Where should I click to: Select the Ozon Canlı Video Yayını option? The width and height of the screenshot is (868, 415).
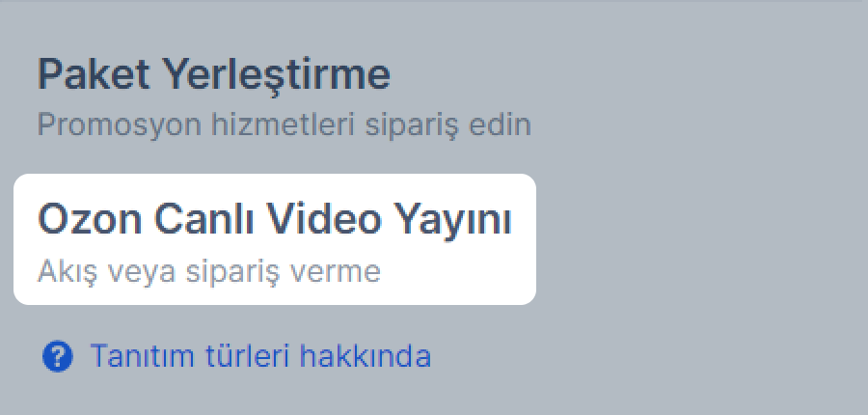275,239
